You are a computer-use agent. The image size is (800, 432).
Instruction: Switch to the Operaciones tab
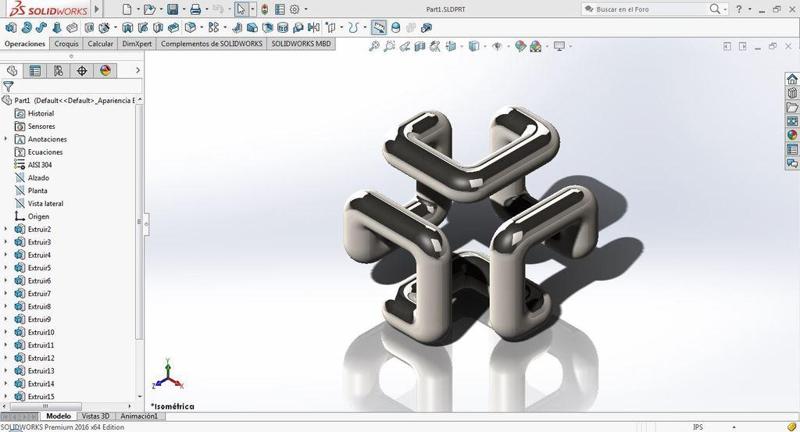click(x=25, y=44)
